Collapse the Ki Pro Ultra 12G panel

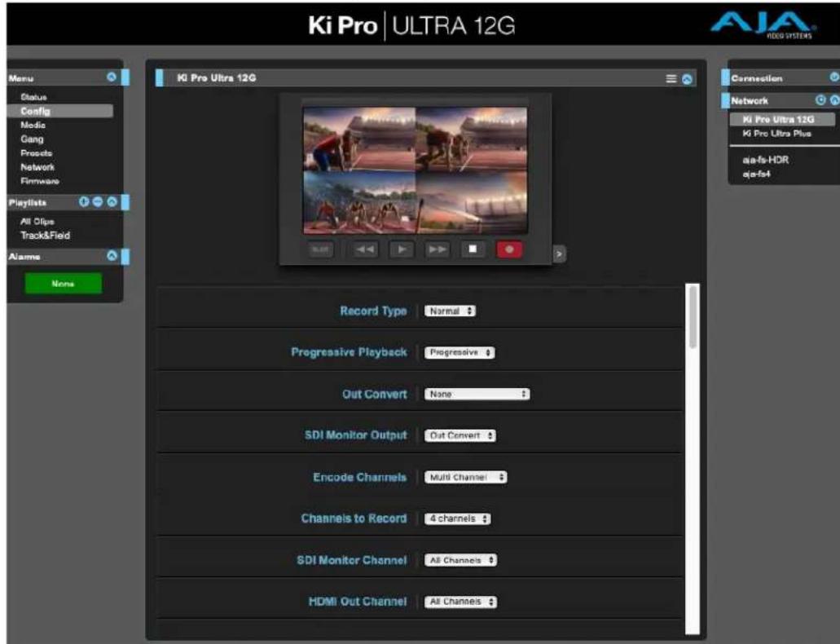point(687,79)
